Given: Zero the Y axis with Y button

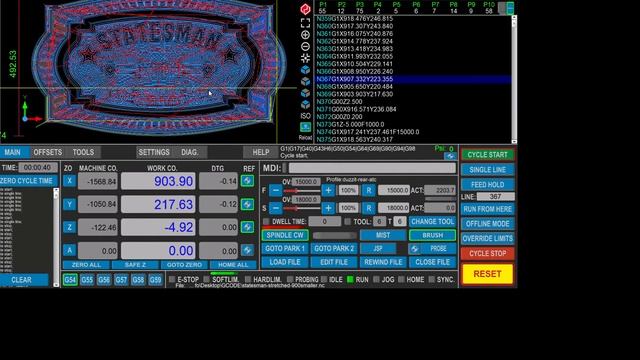Looking at the screenshot, I should (x=69, y=204).
